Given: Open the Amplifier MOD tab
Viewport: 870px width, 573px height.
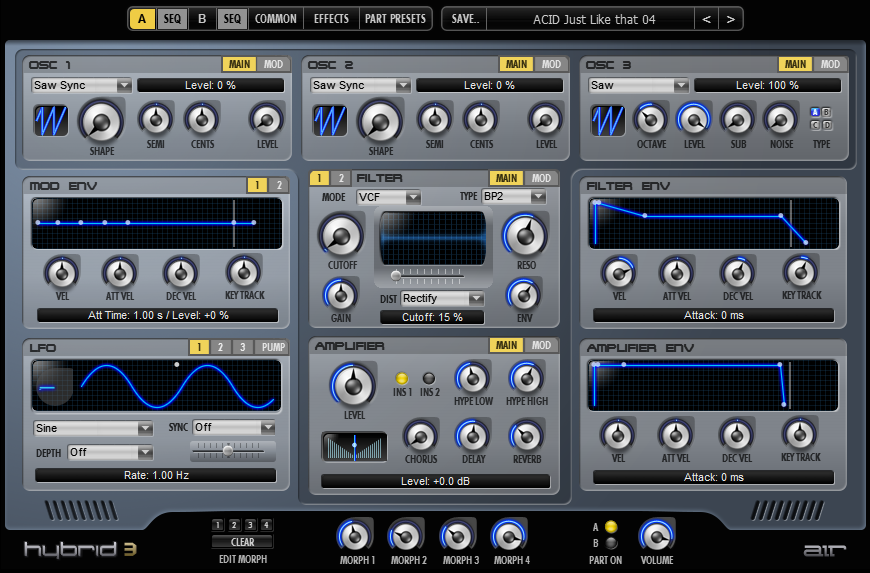Looking at the screenshot, I should tap(541, 345).
